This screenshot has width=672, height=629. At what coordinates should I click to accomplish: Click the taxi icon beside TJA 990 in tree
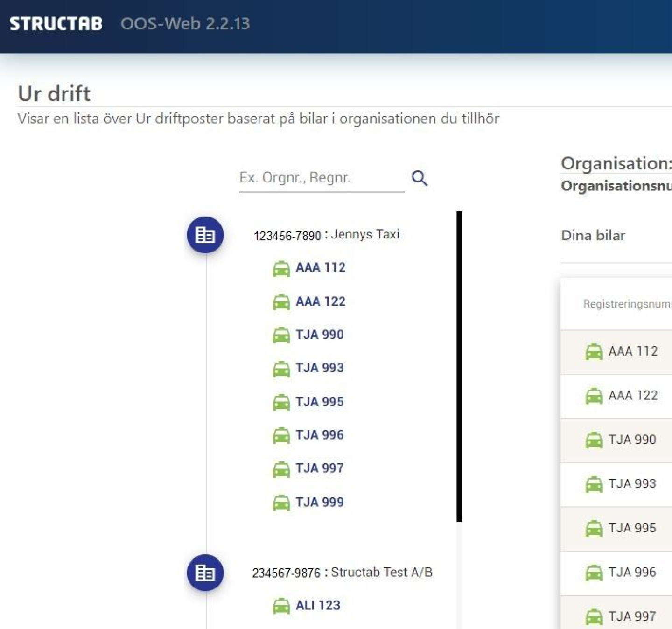[281, 335]
